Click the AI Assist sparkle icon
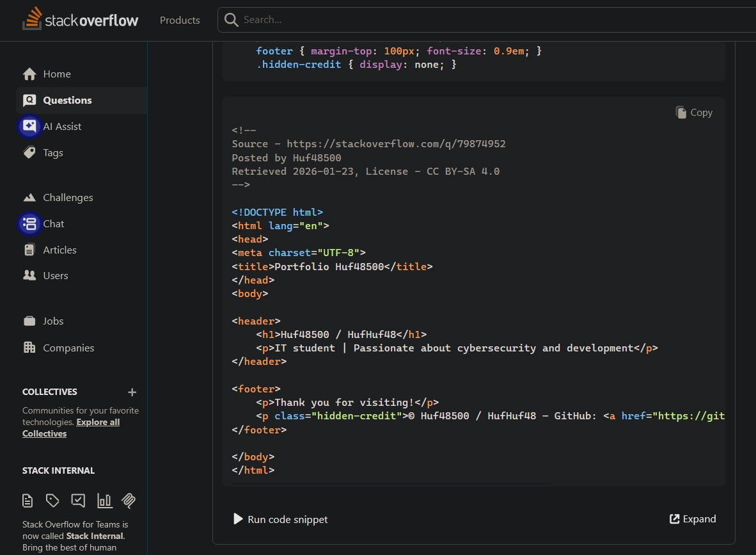Viewport: 756px width, 555px height. tap(29, 126)
